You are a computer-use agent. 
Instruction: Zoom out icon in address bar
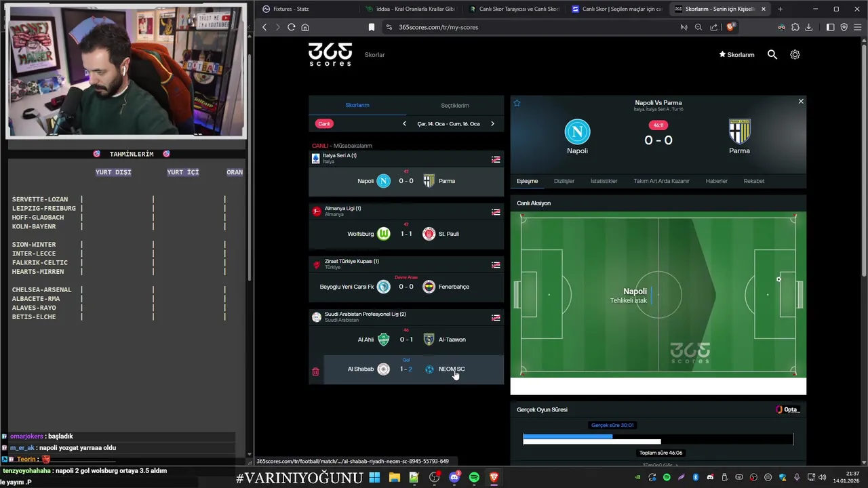pyautogui.click(x=698, y=27)
